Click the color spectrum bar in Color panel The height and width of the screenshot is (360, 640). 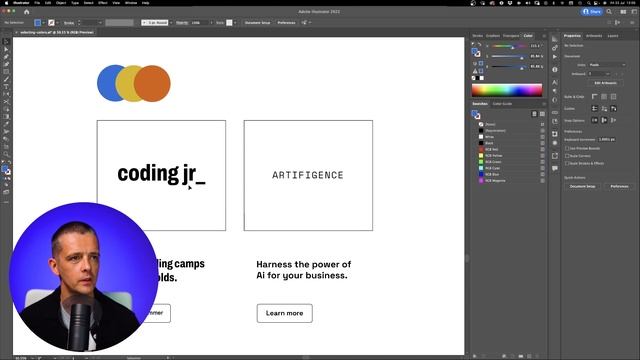507,90
